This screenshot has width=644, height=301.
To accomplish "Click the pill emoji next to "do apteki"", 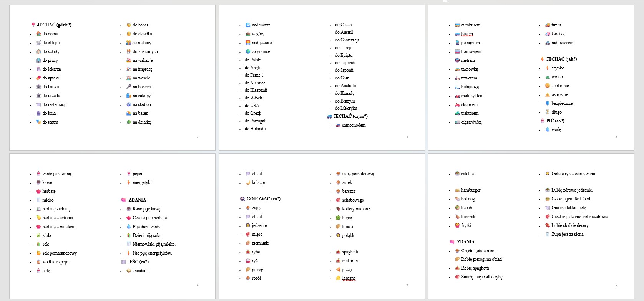I will pyautogui.click(x=38, y=78).
